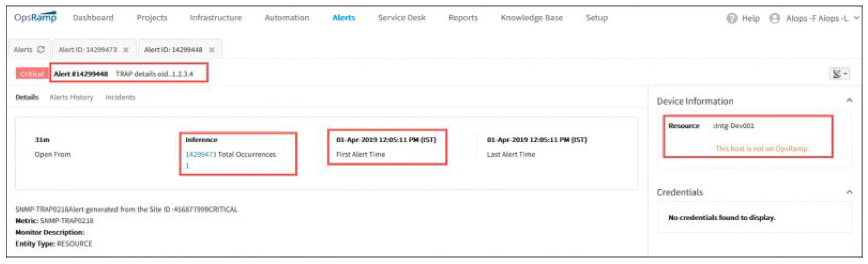The image size is (868, 264).
Task: Collapse the Device Information panel
Action: click(849, 101)
